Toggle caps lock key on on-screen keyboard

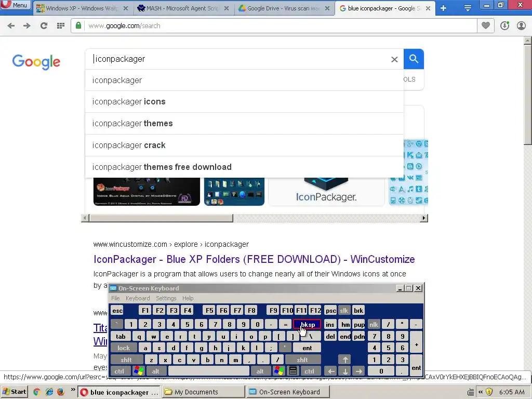click(124, 348)
